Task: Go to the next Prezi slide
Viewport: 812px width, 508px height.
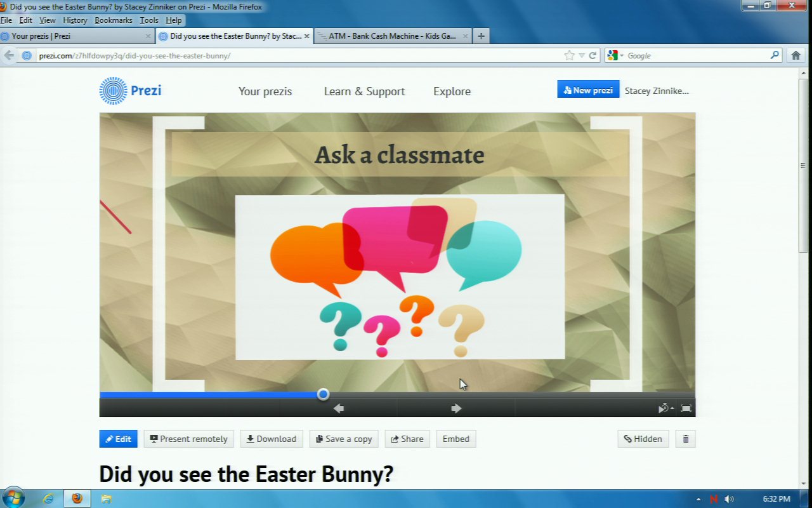Action: click(x=456, y=408)
